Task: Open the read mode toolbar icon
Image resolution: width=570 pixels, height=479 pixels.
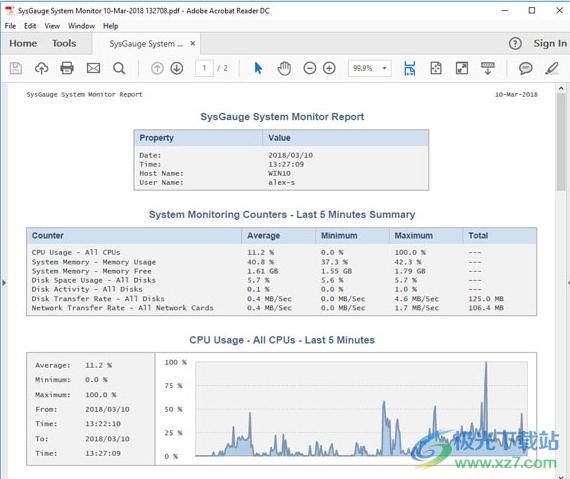Action: click(488, 68)
